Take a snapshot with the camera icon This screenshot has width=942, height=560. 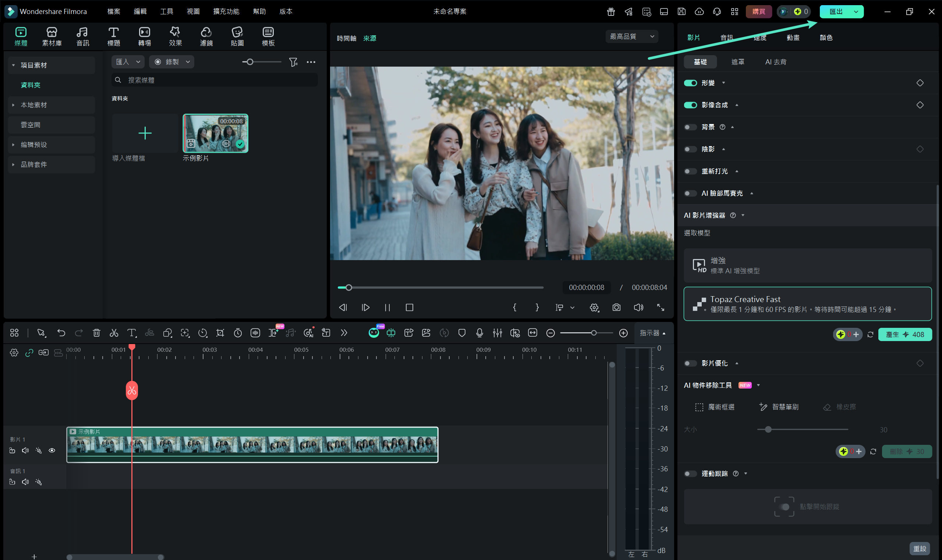pos(616,308)
